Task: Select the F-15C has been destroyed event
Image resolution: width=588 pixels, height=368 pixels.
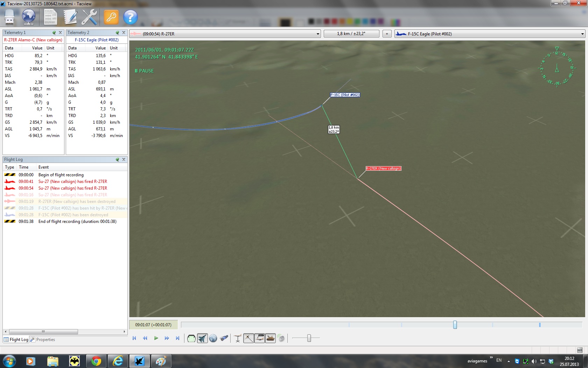Action: pos(65,215)
